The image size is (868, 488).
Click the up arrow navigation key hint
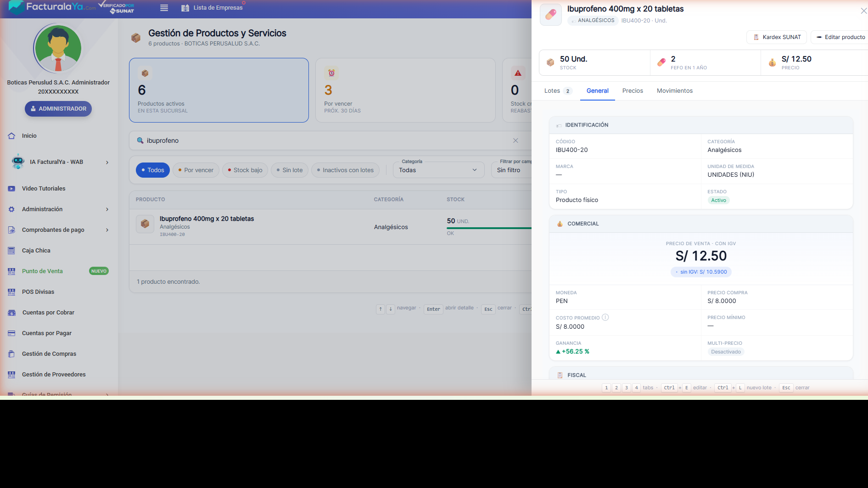coord(381,309)
